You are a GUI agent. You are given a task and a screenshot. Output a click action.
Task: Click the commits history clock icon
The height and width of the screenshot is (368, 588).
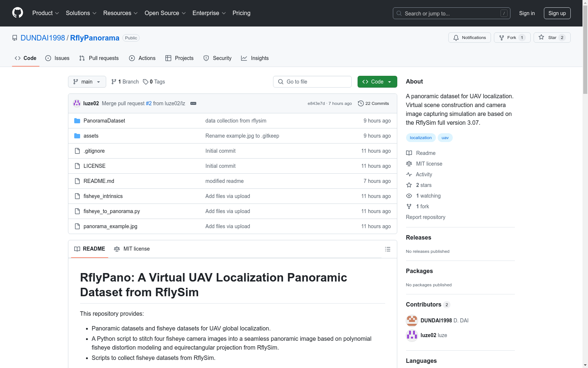(361, 103)
